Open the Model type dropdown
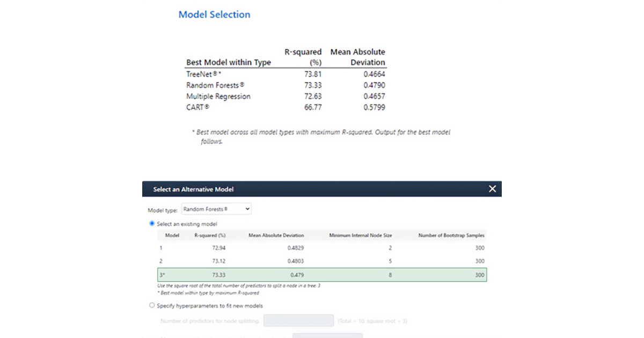The height and width of the screenshot is (338, 644). pyautogui.click(x=216, y=209)
